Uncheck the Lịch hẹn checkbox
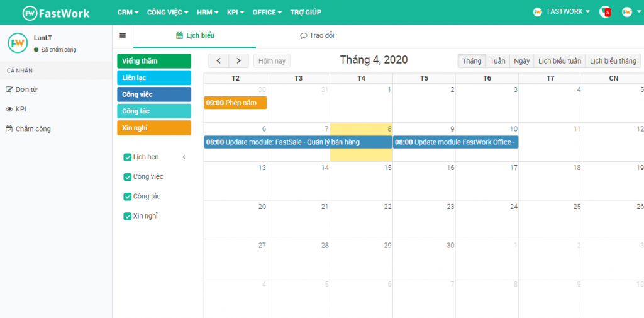This screenshot has width=644, height=318. pyautogui.click(x=128, y=157)
